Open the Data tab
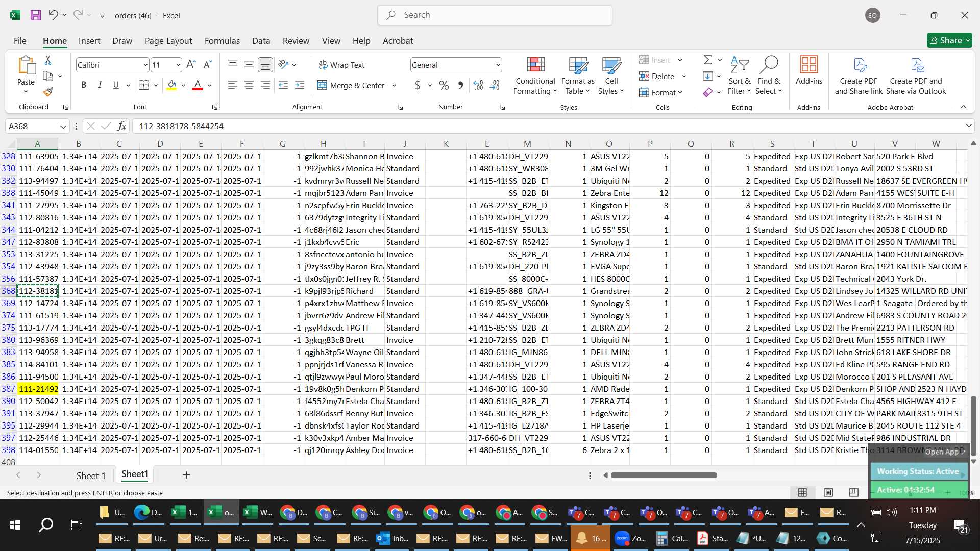Screen dimensions: 980x551 (261, 41)
